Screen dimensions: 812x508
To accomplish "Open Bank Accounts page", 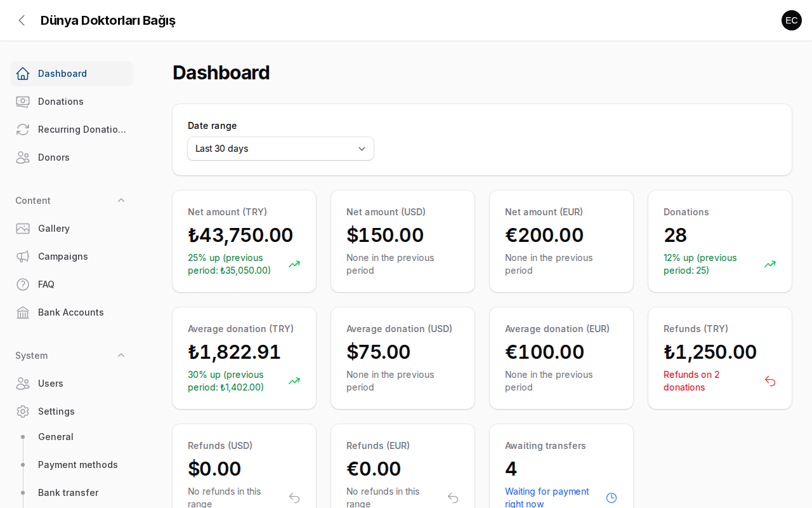I will 71,312.
